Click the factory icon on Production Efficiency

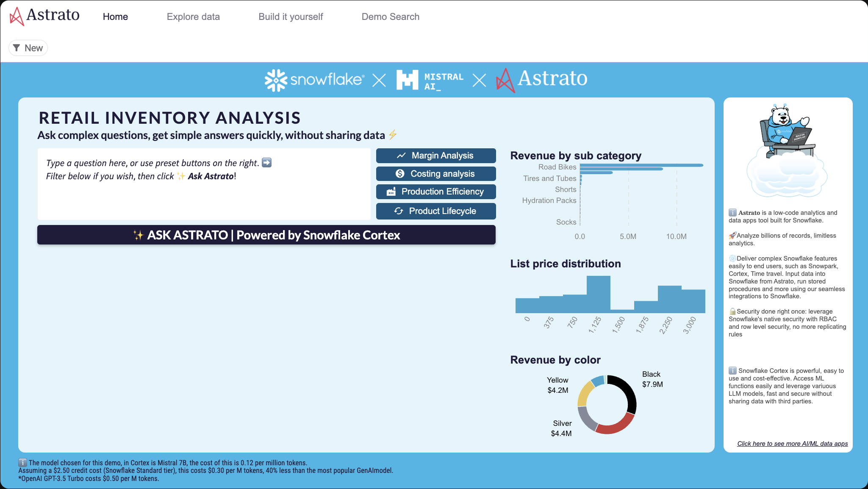[x=391, y=192]
